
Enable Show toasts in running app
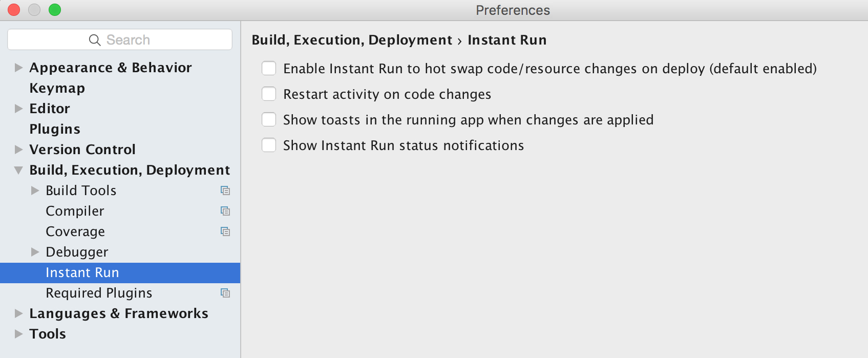[269, 119]
